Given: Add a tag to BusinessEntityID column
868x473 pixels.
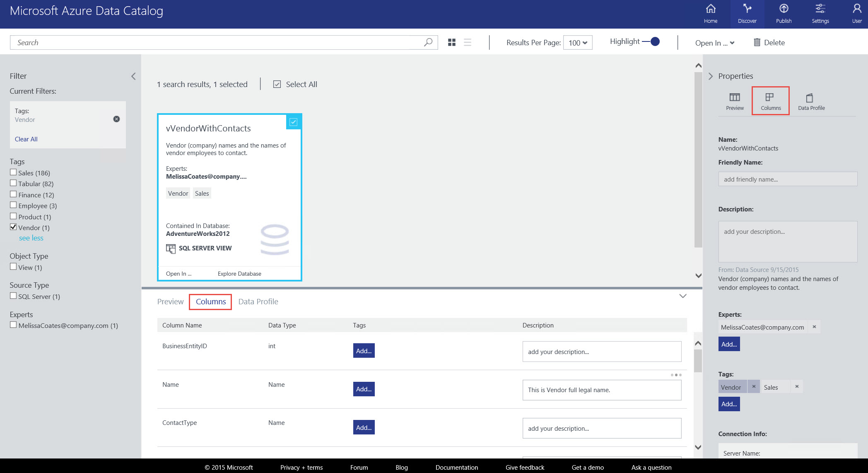Looking at the screenshot, I should tap(364, 351).
